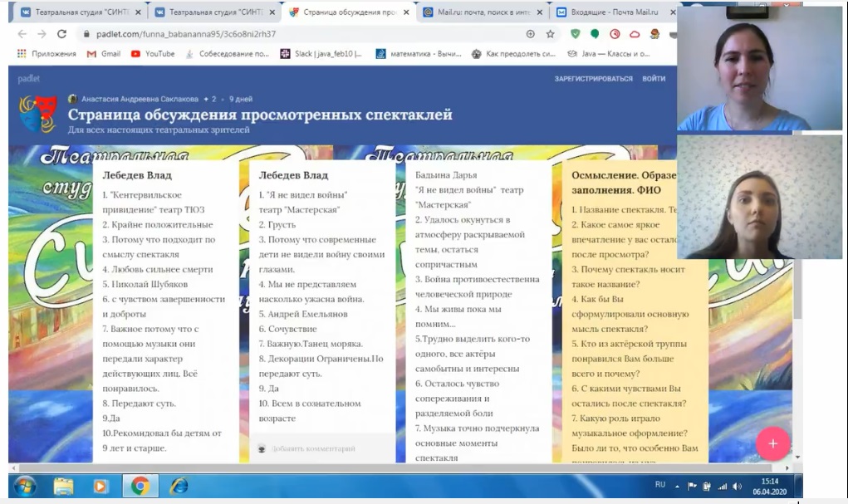This screenshot has width=848, height=504.
Task: Open the математика - Вычи... bookmark
Action: (x=419, y=53)
